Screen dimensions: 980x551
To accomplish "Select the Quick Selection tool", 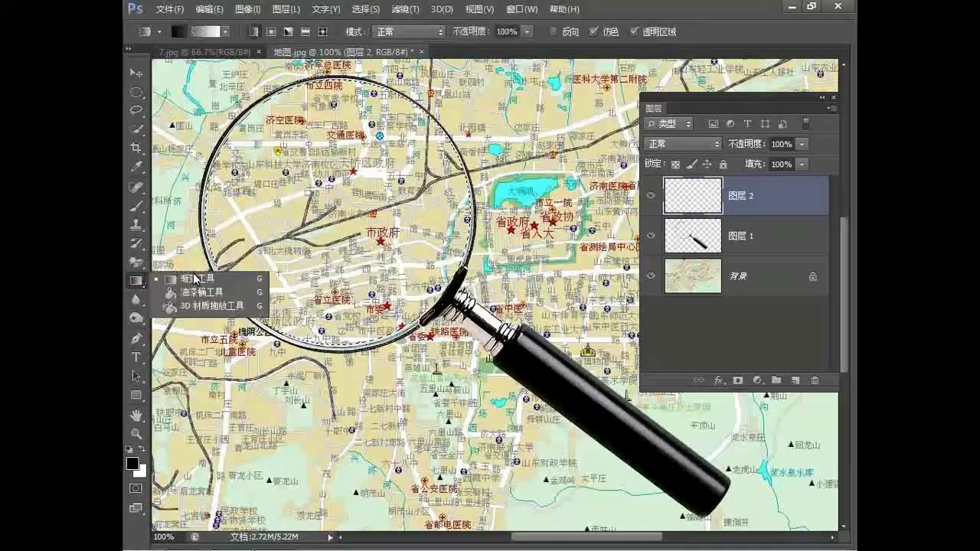I will [136, 129].
